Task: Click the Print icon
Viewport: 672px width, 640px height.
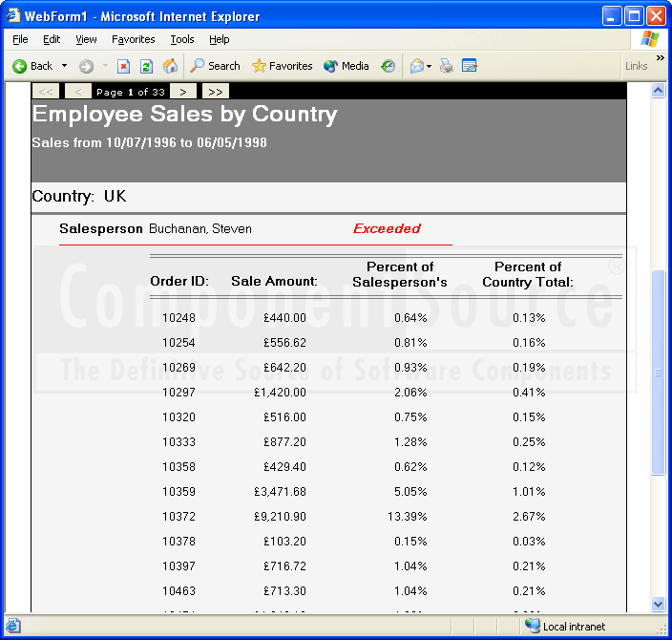Action: pyautogui.click(x=446, y=66)
